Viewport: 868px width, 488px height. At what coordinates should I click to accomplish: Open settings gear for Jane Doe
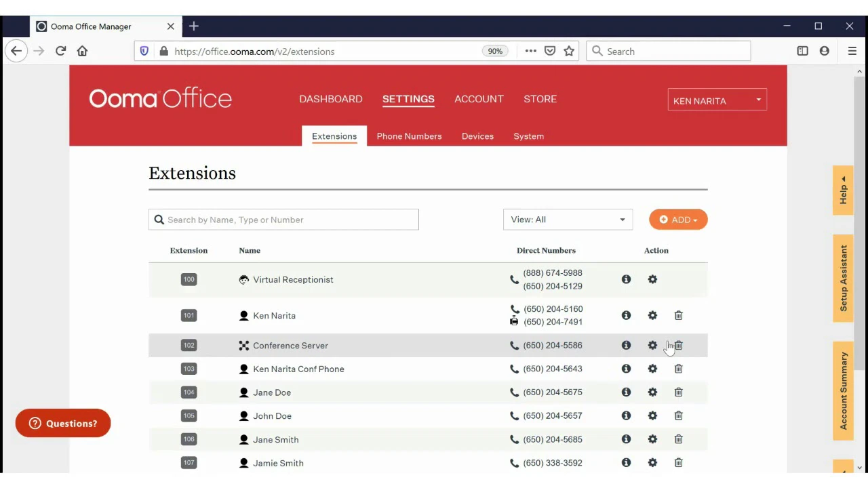point(652,392)
